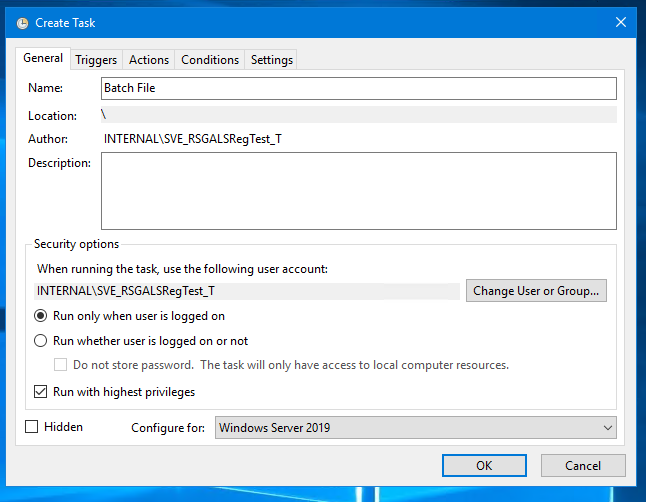Click the Create Task clock icon

pyautogui.click(x=22, y=23)
